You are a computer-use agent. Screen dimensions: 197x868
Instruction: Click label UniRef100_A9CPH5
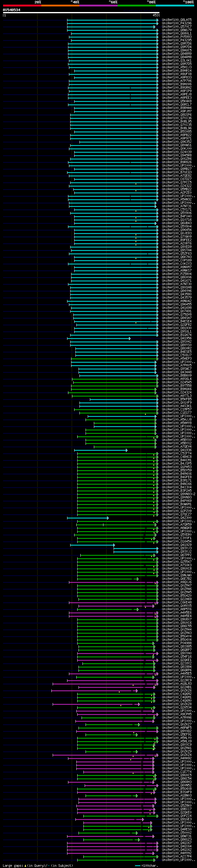click(x=177, y=714)
